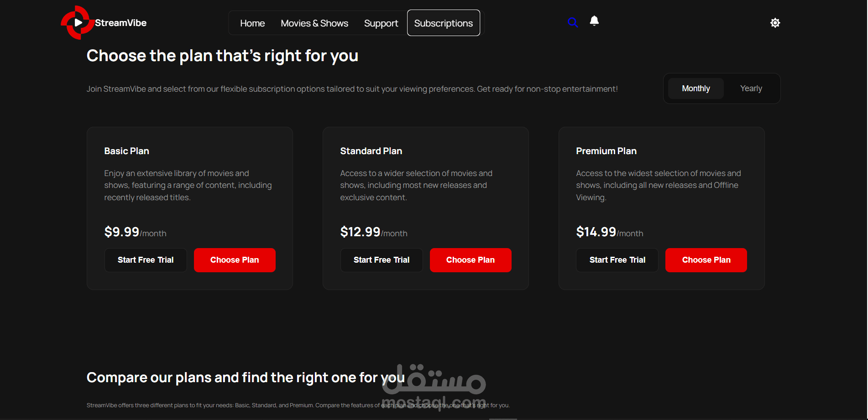Choose the Basic Plan
Viewport: 868px width, 420px height.
(235, 260)
